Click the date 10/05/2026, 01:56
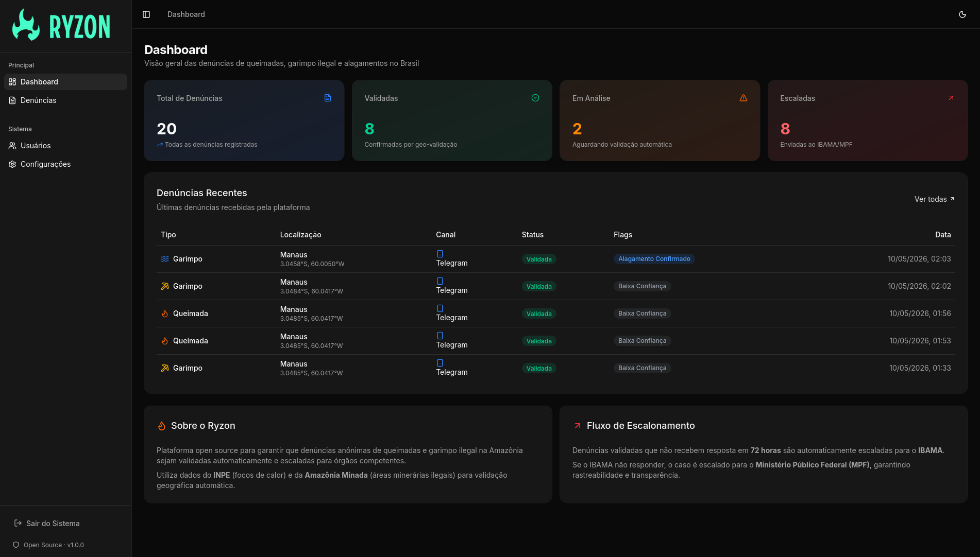 (920, 314)
